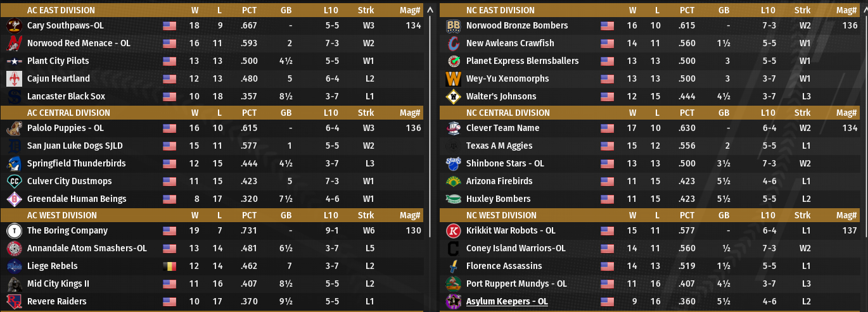The width and height of the screenshot is (868, 312).
Task: Click The Boring Company's round logo
Action: click(x=14, y=231)
